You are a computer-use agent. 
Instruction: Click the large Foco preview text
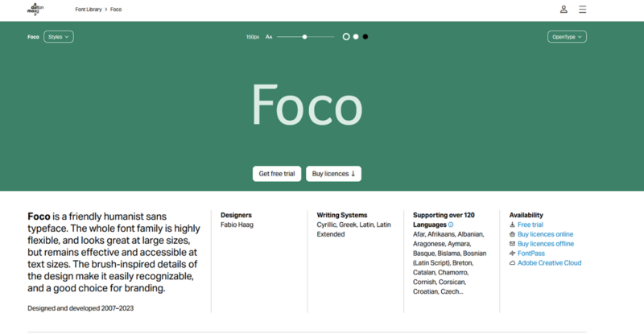(308, 105)
